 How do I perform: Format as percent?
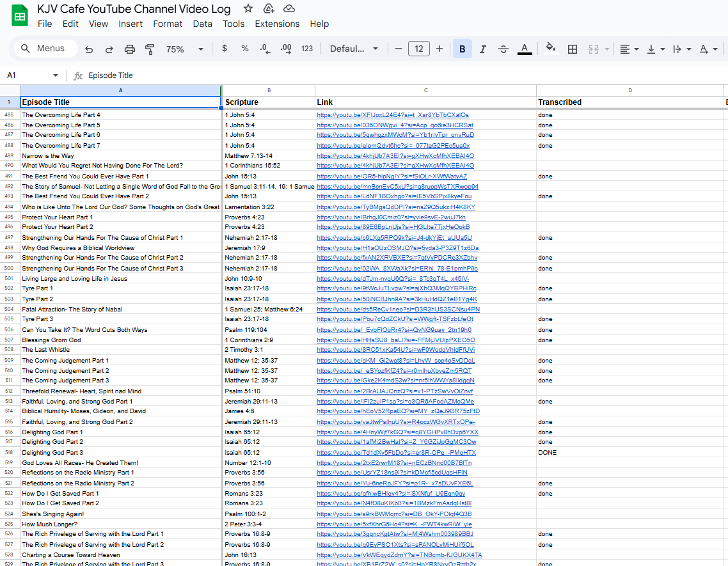point(244,49)
